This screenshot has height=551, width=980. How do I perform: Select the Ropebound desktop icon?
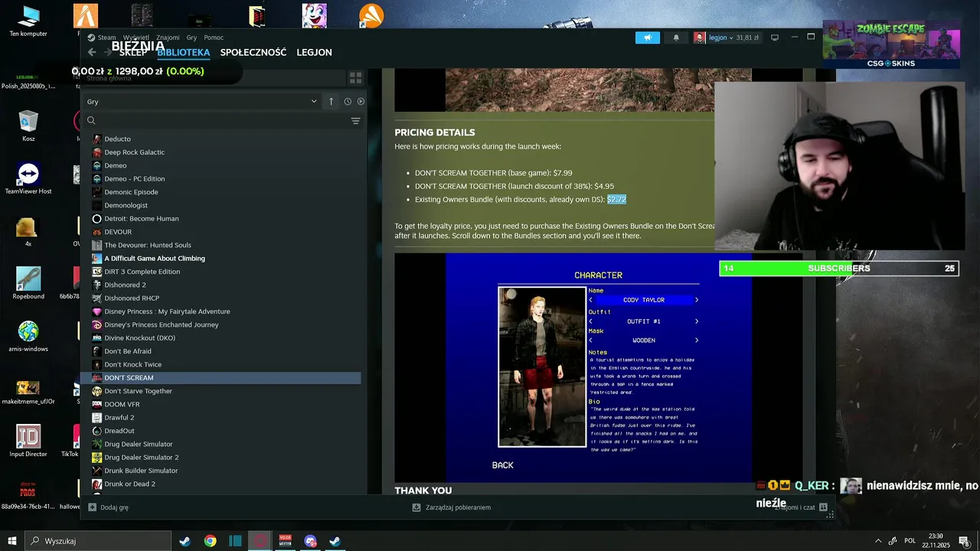point(28,283)
